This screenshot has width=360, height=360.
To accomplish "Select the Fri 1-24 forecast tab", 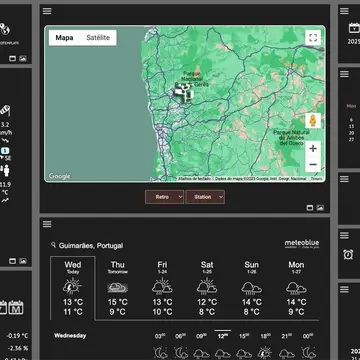I will pyautogui.click(x=162, y=288).
